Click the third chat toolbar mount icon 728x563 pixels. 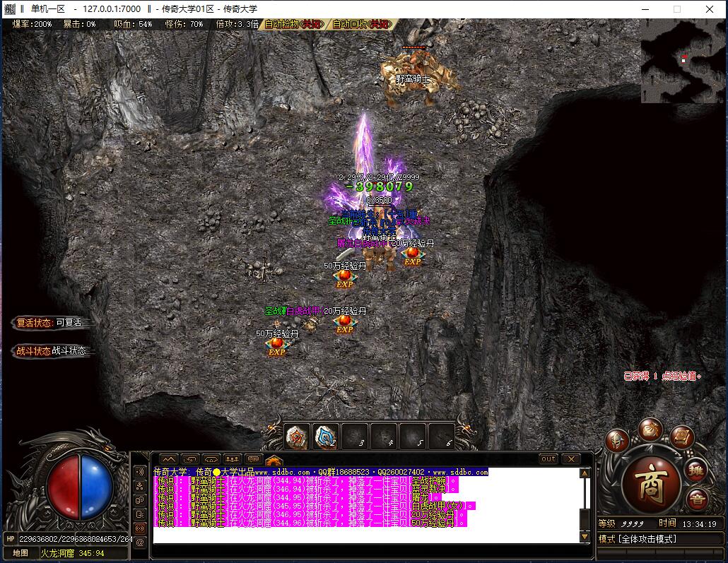[211, 459]
